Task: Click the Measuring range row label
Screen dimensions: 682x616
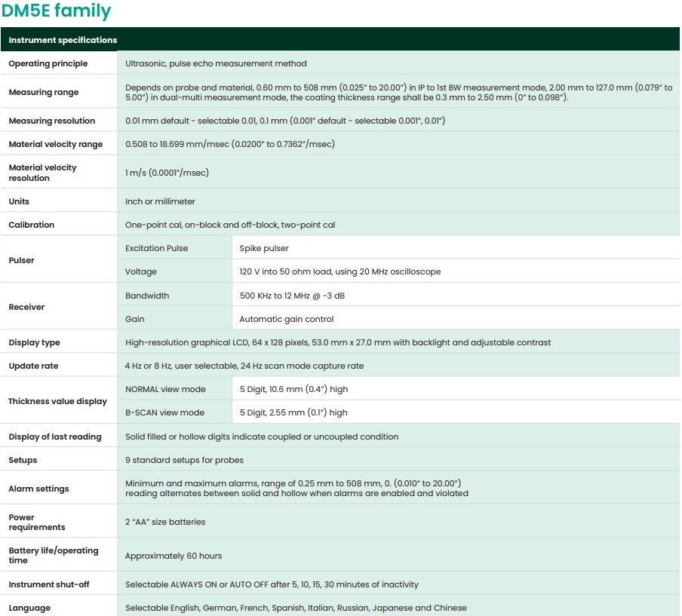Action: click(x=44, y=93)
